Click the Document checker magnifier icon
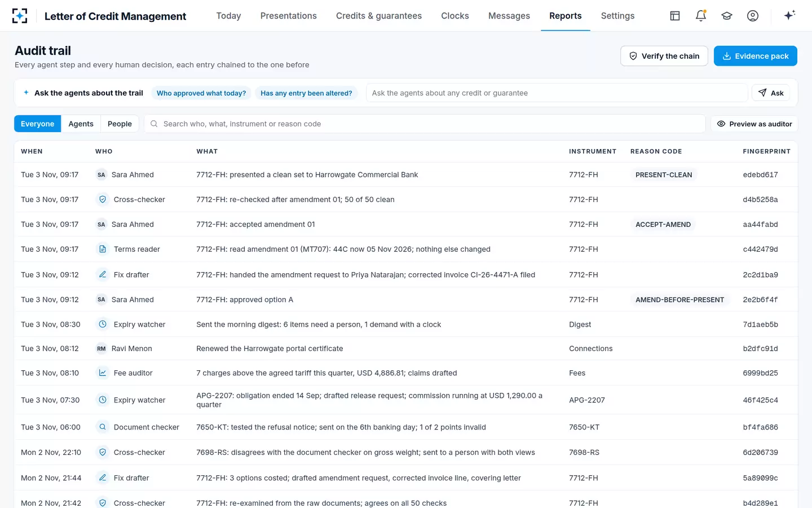This screenshot has height=508, width=812. [103, 427]
